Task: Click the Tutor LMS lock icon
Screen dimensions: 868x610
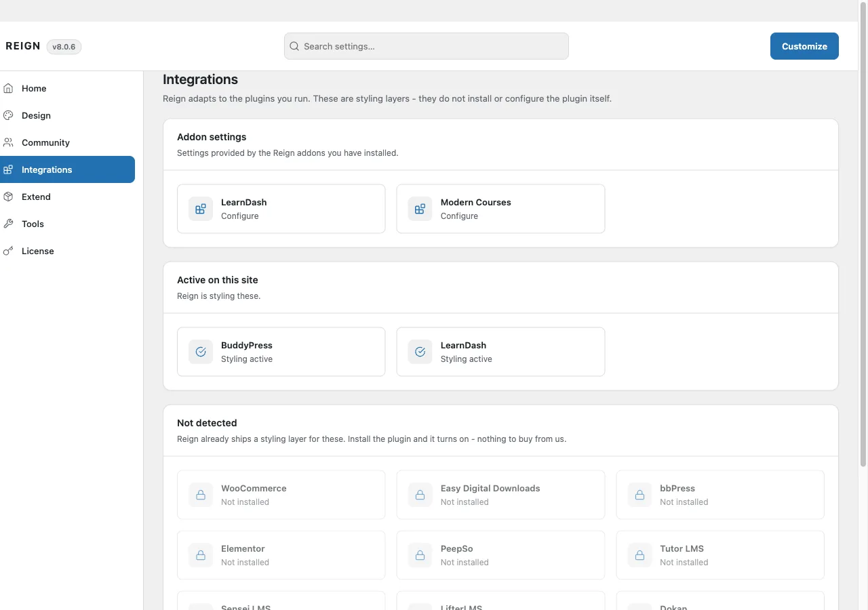Action: tap(639, 555)
